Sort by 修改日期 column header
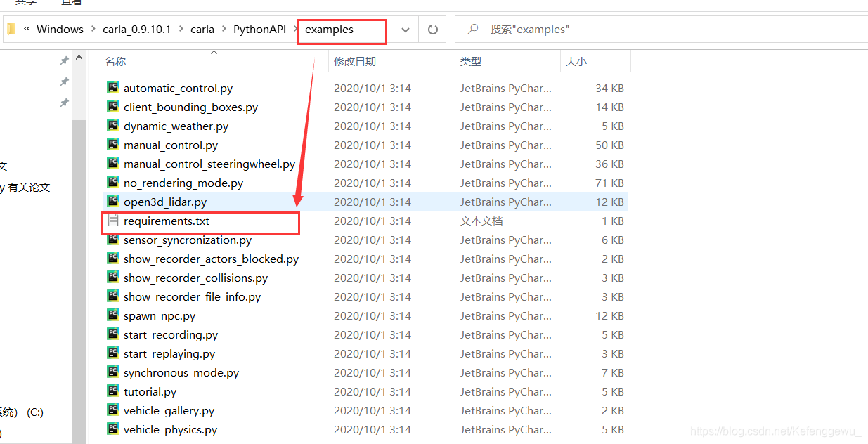This screenshot has height=444, width=868. click(355, 62)
